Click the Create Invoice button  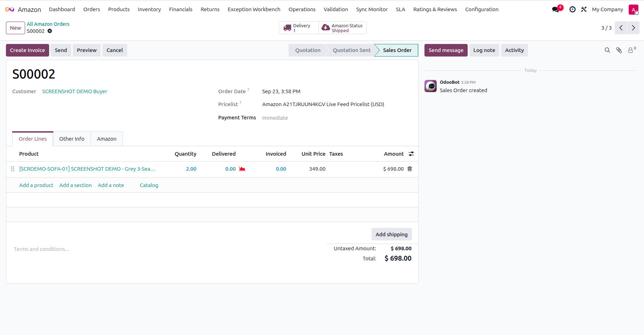(x=28, y=50)
